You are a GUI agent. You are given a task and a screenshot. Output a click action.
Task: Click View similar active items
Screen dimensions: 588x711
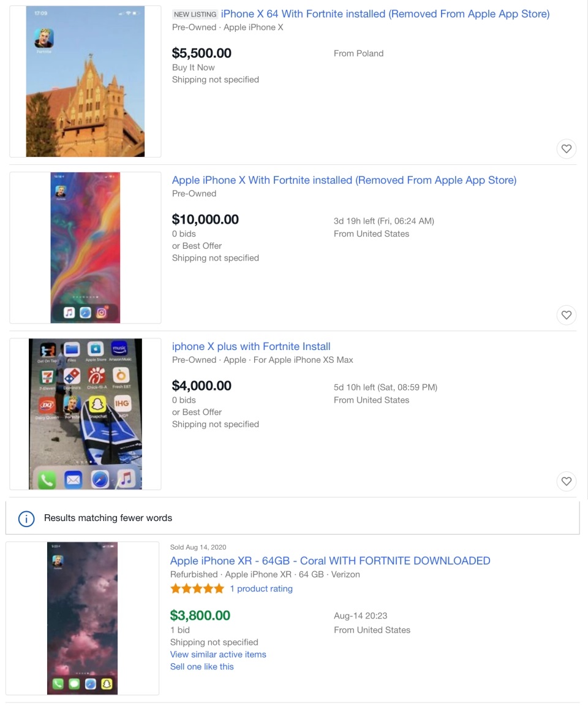pos(218,655)
